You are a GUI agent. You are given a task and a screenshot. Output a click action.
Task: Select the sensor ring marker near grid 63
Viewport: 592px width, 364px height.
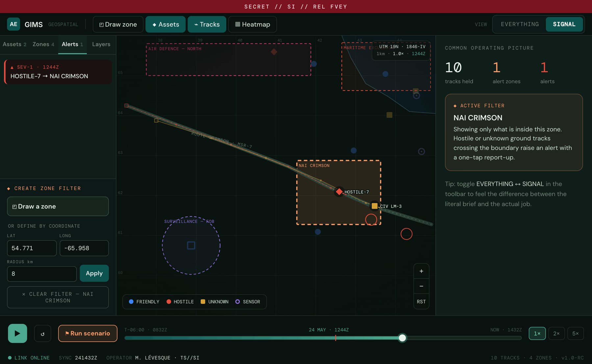[x=421, y=152]
